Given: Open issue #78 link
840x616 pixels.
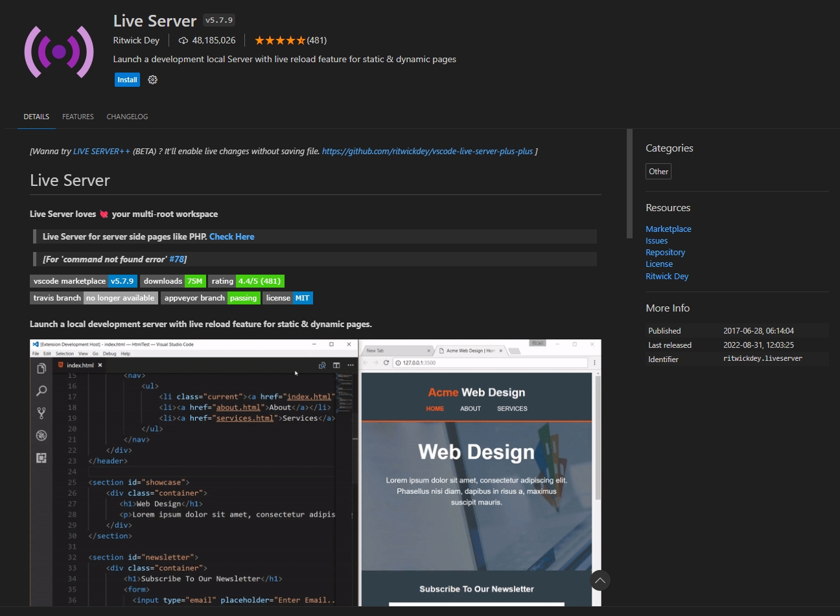Looking at the screenshot, I should [x=176, y=259].
